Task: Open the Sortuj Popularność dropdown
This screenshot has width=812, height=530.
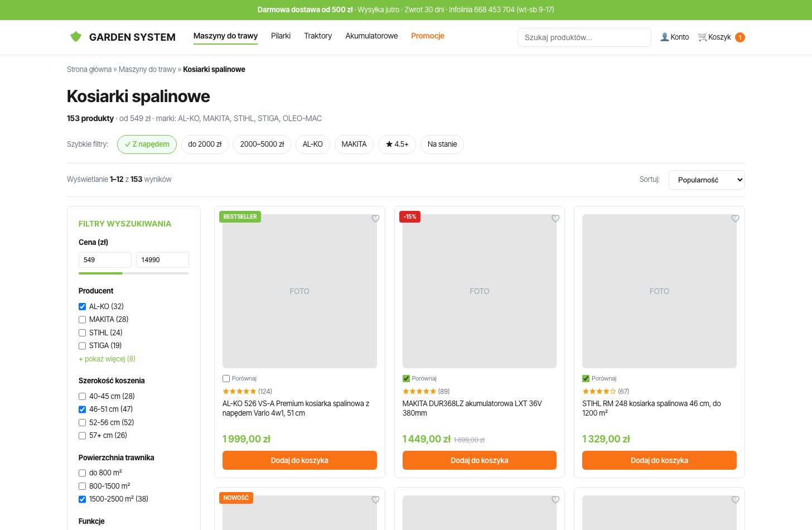Action: pos(707,180)
